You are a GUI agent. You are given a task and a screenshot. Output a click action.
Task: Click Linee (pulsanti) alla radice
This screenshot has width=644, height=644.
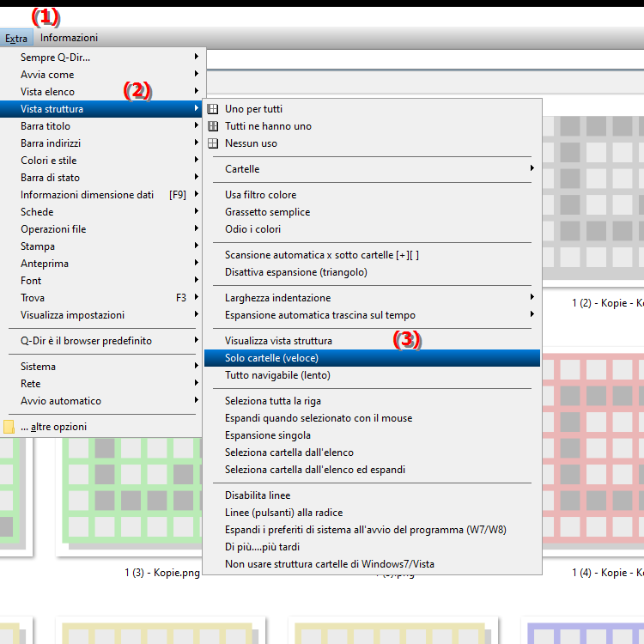click(x=372, y=513)
